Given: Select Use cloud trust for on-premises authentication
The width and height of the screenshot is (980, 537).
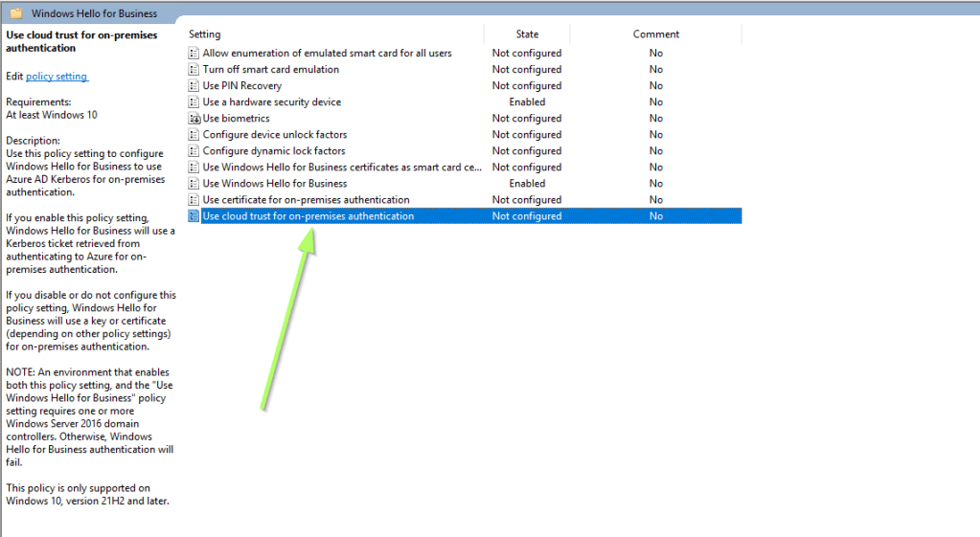Looking at the screenshot, I should click(x=308, y=216).
